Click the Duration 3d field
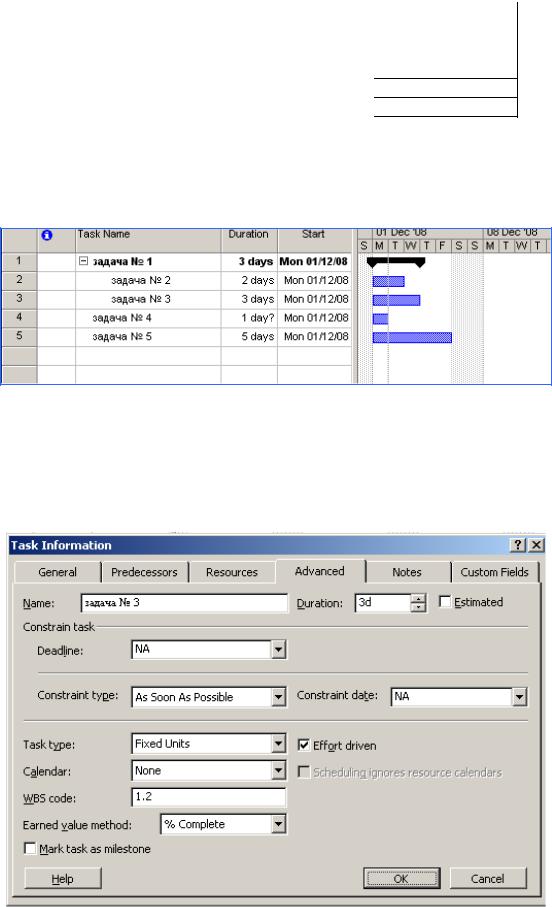Screen dimensions: 552x907 (x=382, y=603)
